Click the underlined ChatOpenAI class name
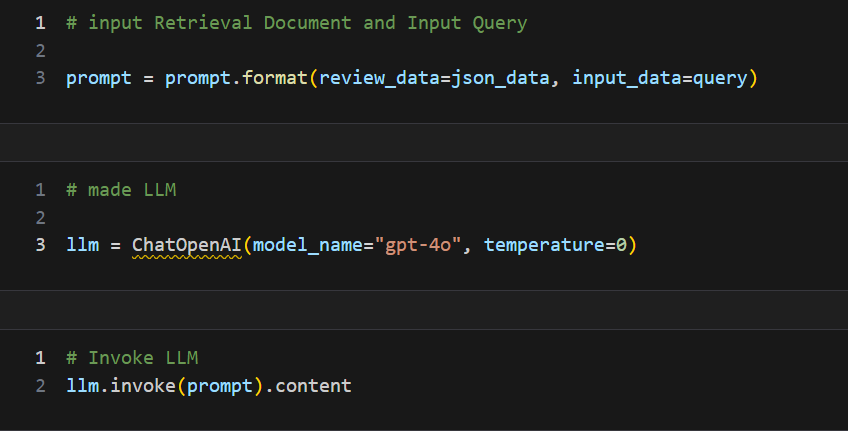Image resolution: width=848 pixels, height=431 pixels. coord(187,245)
